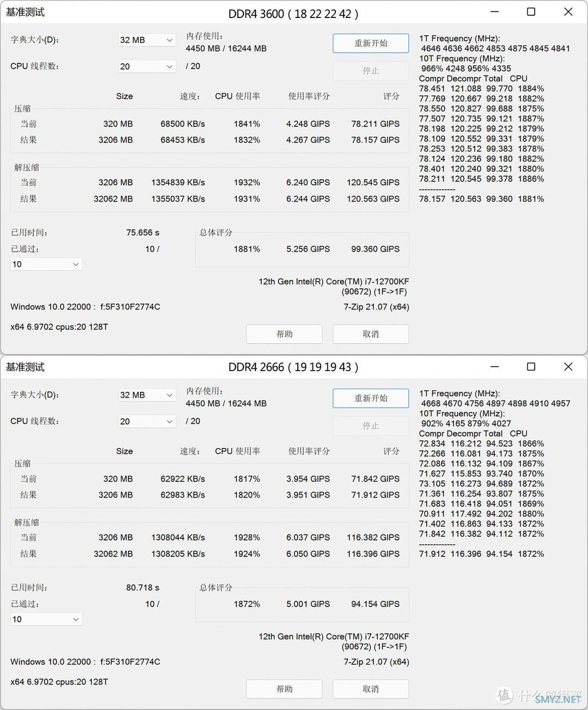Click 1T frequency list starting 4668 4670 4756
The height and width of the screenshot is (710, 588).
coord(495,404)
